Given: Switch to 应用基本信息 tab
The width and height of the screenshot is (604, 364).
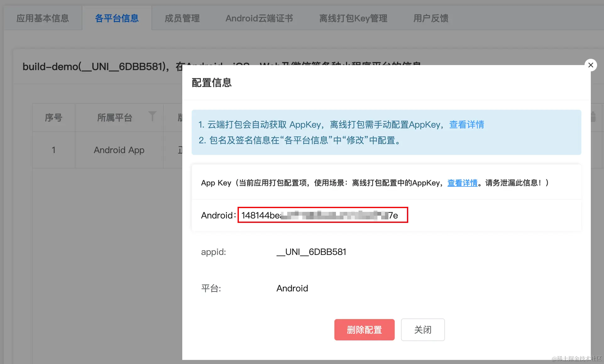Looking at the screenshot, I should click(x=43, y=18).
